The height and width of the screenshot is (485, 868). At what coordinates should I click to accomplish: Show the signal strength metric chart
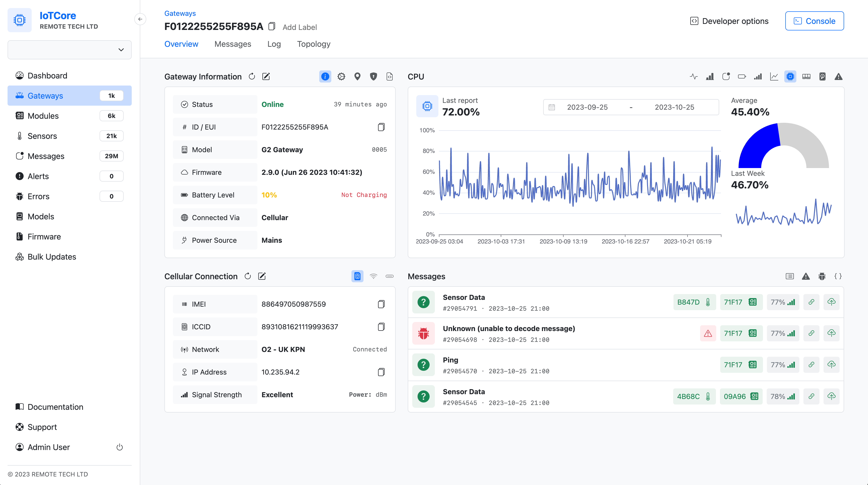click(758, 76)
